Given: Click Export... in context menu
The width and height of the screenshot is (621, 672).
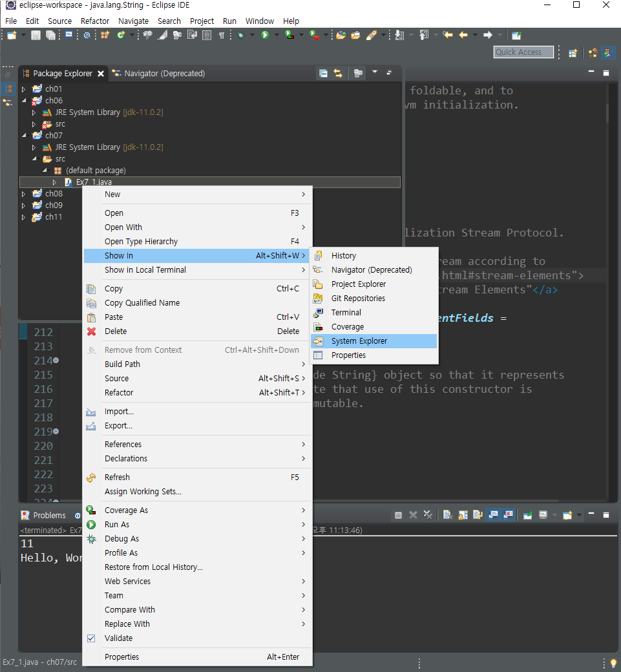Looking at the screenshot, I should [x=196, y=426].
